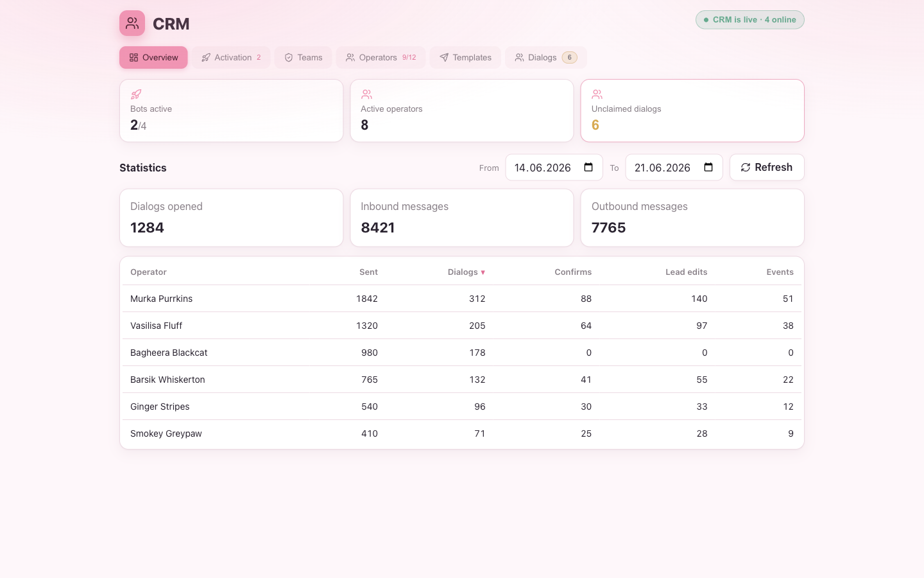Click the rocket icon on Bots active card
The image size is (924, 578).
click(x=136, y=94)
